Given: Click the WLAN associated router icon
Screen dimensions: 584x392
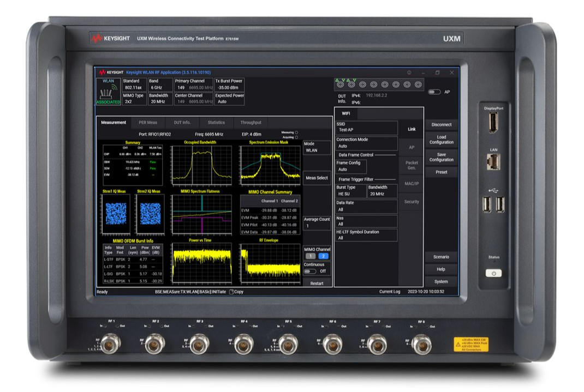Looking at the screenshot, I should click(109, 92).
